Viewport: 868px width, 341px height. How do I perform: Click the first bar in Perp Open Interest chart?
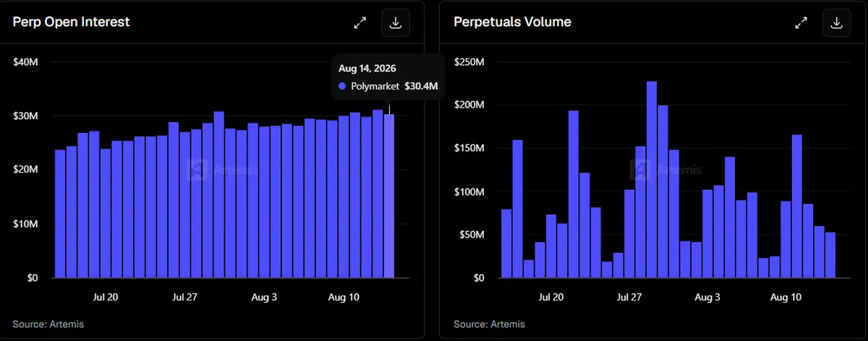coord(60,214)
